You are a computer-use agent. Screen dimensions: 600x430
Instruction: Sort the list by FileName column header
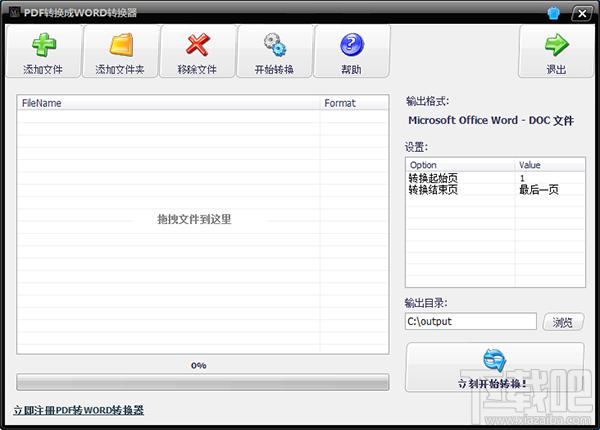pyautogui.click(x=168, y=103)
